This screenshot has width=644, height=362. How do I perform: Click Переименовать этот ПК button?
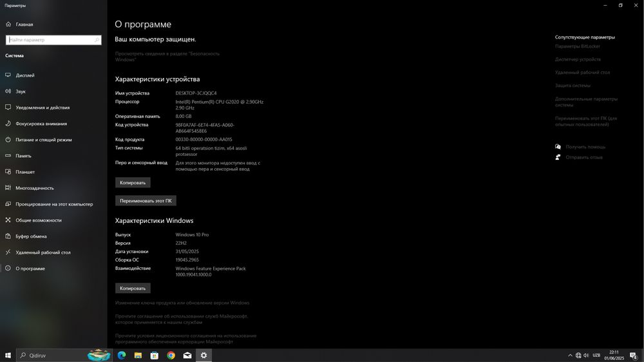coord(146,200)
